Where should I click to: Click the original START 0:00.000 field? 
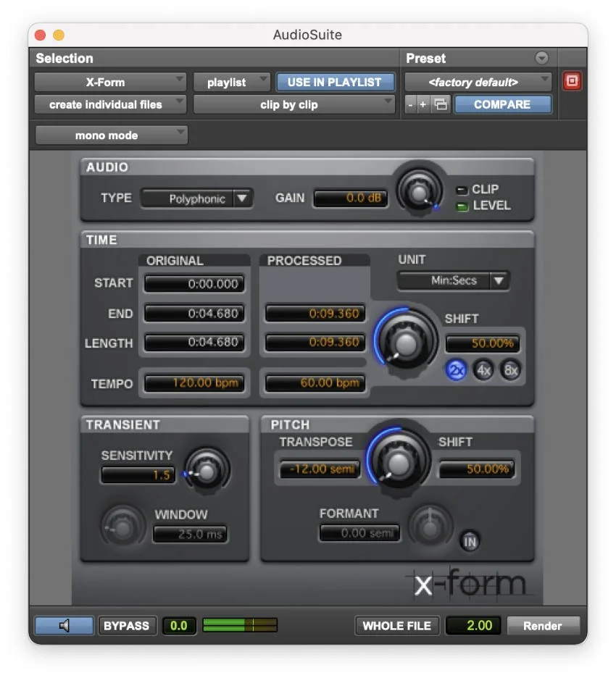coord(194,284)
